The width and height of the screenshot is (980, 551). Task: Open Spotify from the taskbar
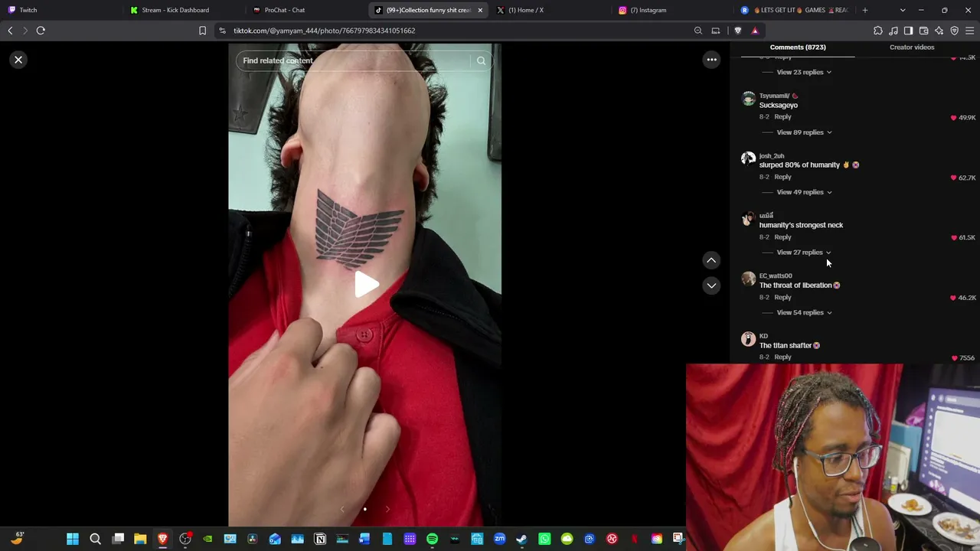pos(432,539)
